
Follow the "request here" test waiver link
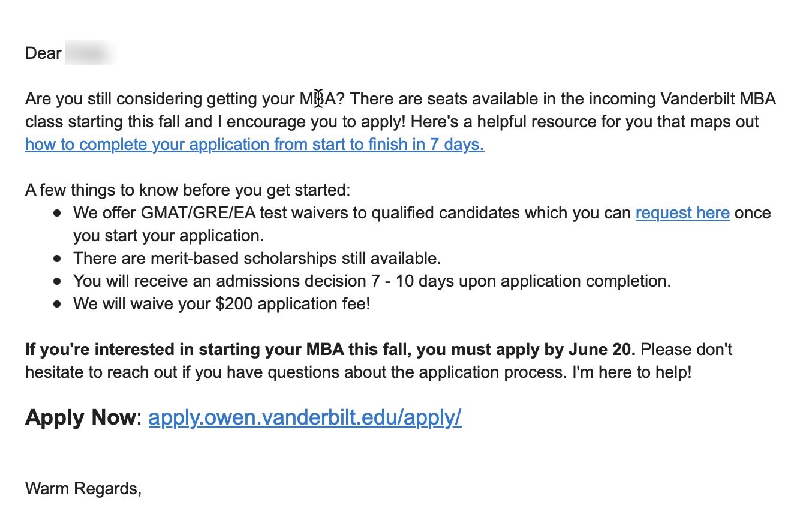[682, 213]
